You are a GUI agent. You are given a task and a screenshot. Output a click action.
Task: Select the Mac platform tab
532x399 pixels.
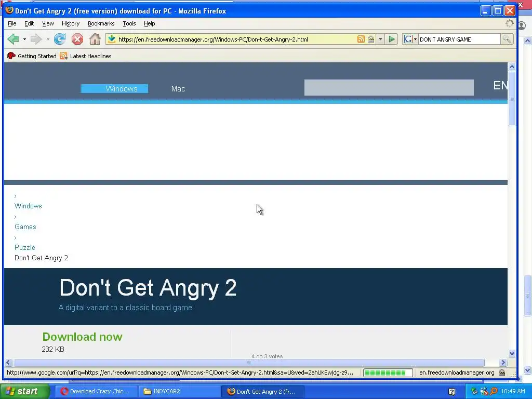pos(178,88)
